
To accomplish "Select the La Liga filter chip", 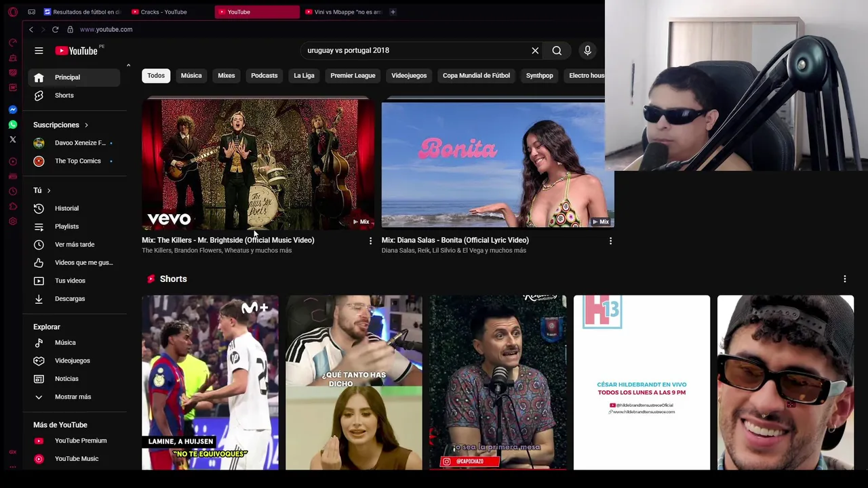I will point(304,76).
